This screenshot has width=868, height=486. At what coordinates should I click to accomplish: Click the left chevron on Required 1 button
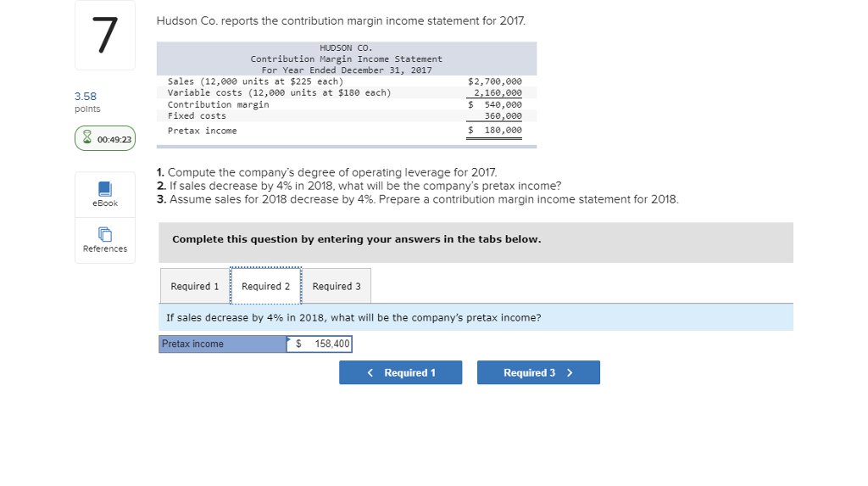click(x=370, y=373)
